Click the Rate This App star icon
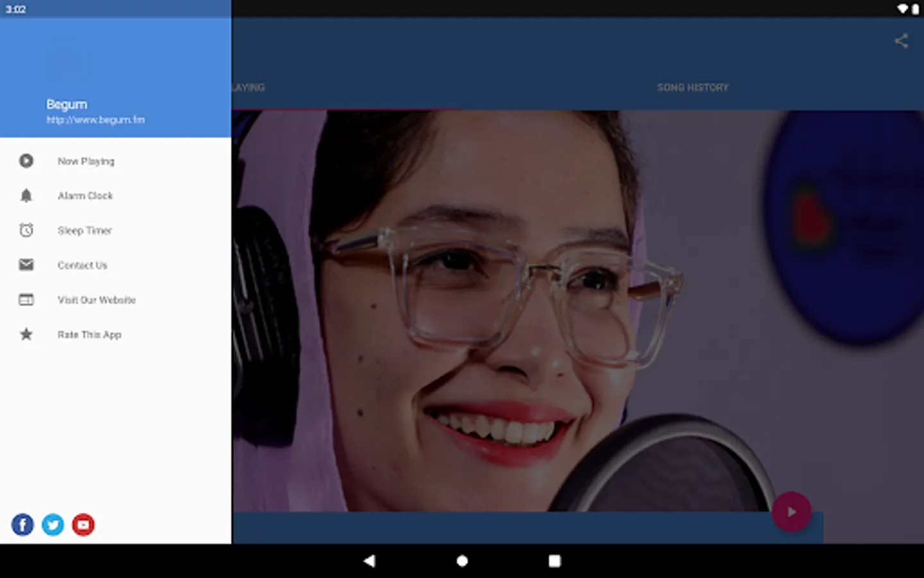The height and width of the screenshot is (578, 924). (x=26, y=334)
